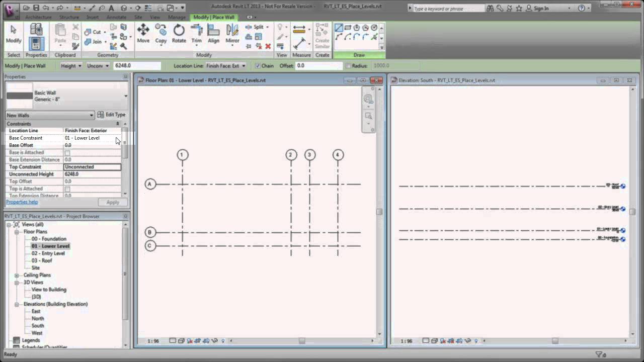Select the Trim tool
The width and height of the screenshot is (644, 362).
coord(197,34)
